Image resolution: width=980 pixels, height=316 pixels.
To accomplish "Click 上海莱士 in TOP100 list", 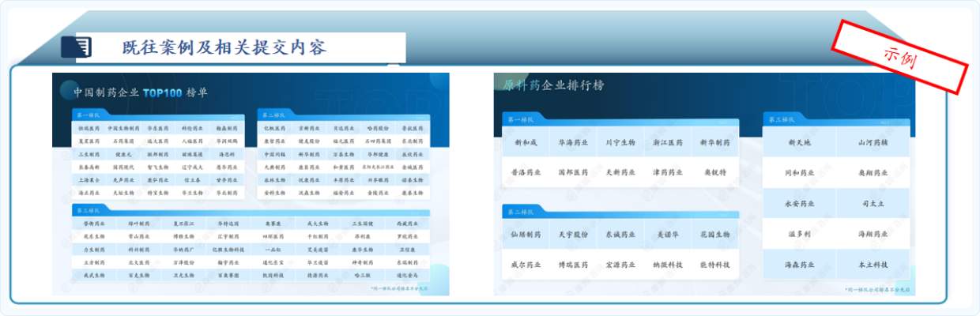I will (89, 180).
